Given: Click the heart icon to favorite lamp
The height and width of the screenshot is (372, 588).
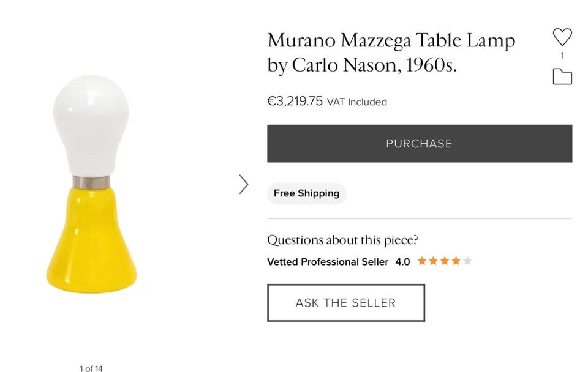Looking at the screenshot, I should click(x=562, y=37).
